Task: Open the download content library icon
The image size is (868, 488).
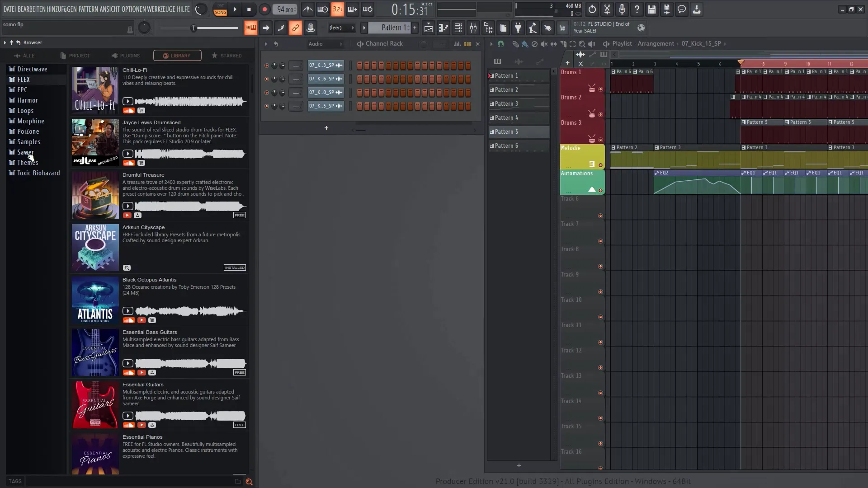Action: (697, 9)
